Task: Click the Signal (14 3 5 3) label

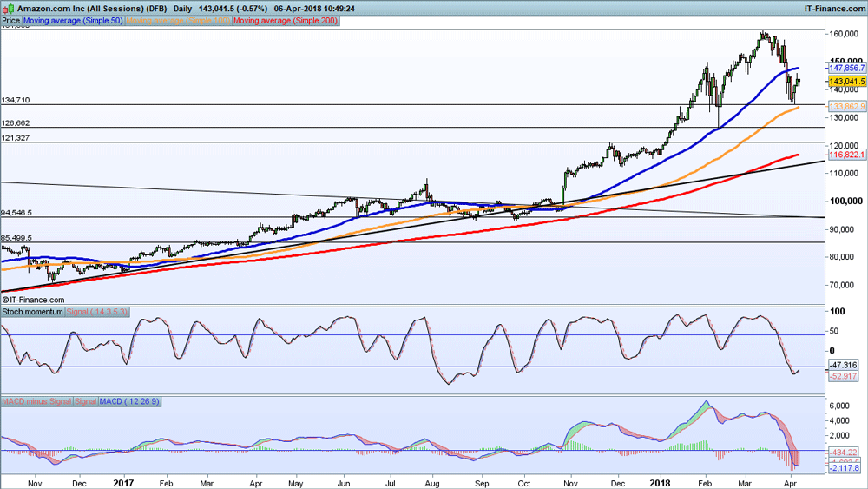Action: pos(97,312)
